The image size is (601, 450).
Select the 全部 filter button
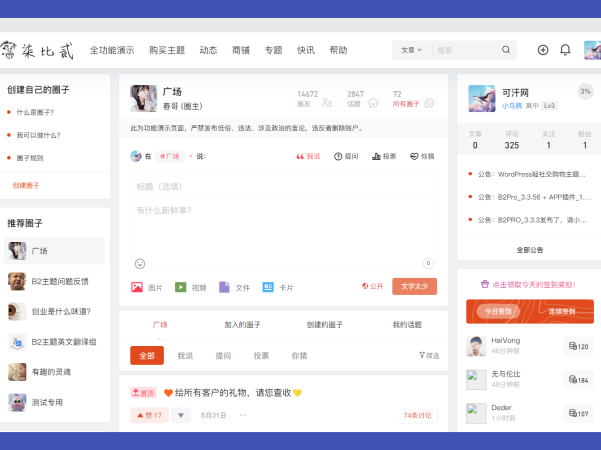(147, 355)
